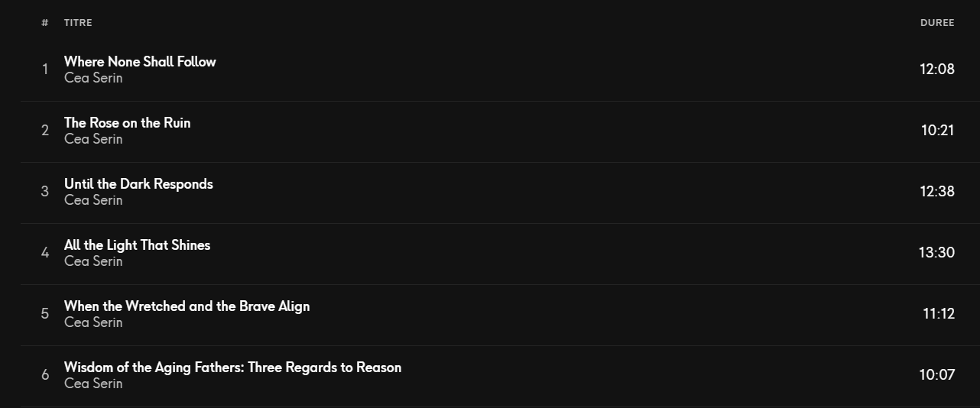Screen dimensions: 980x408
Task: Click the 10:21 duration of track 2
Action: 937,131
